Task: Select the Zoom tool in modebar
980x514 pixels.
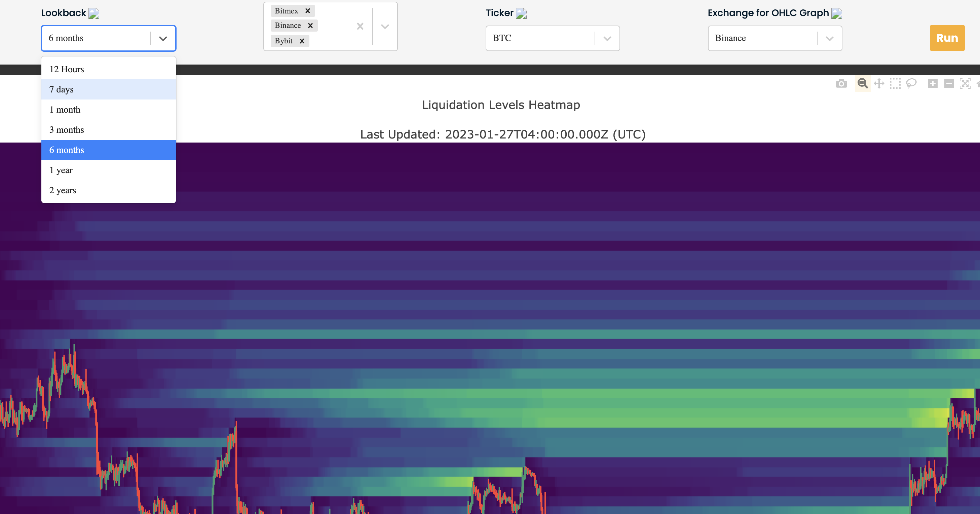Action: pos(862,84)
